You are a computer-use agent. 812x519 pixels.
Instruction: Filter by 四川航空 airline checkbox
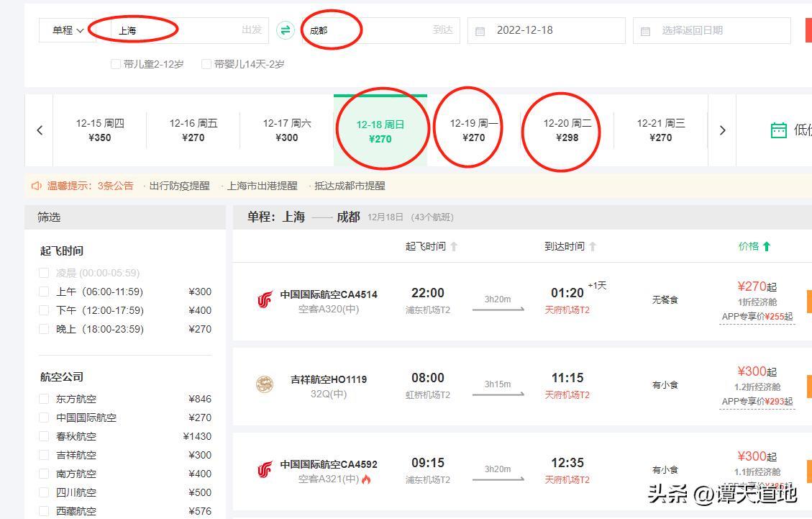45,492
